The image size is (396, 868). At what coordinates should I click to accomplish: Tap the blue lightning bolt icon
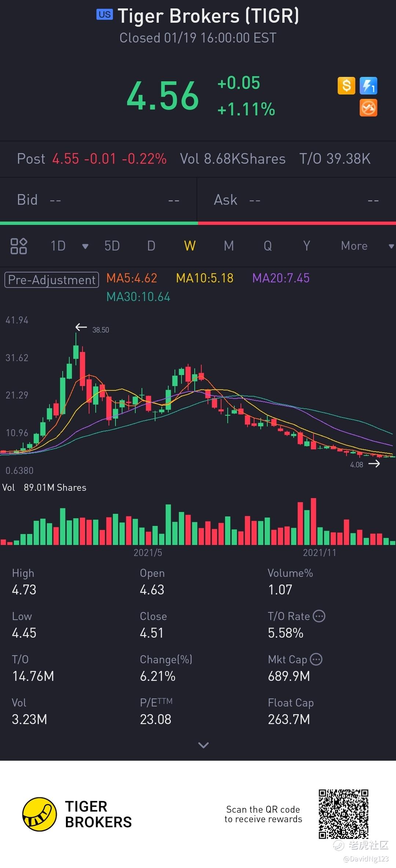[x=368, y=86]
